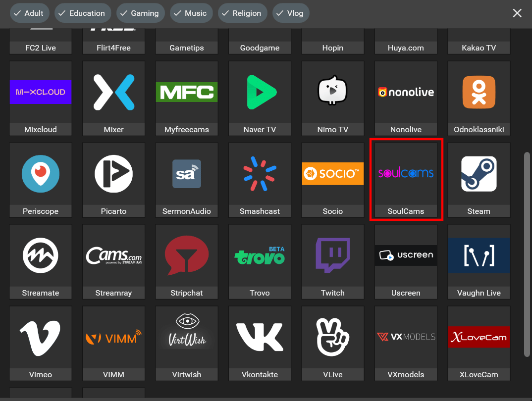Choose the Nonolive service tile

(406, 99)
